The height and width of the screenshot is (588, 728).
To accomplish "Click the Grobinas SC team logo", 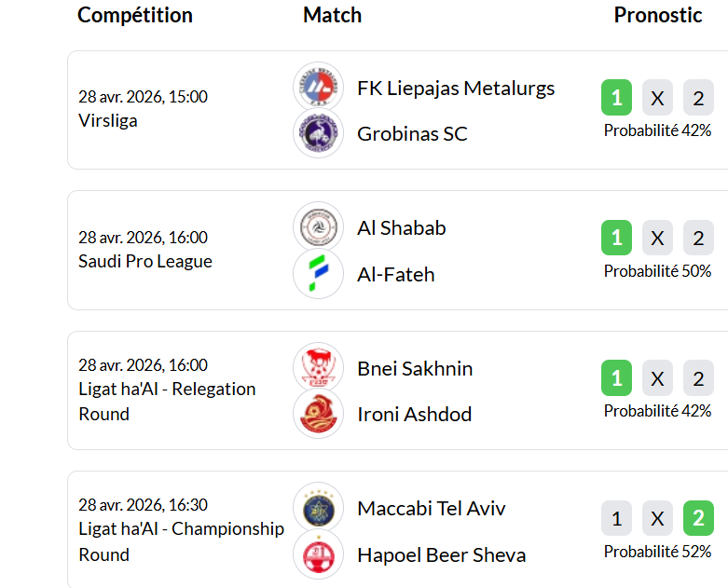I will click(318, 133).
